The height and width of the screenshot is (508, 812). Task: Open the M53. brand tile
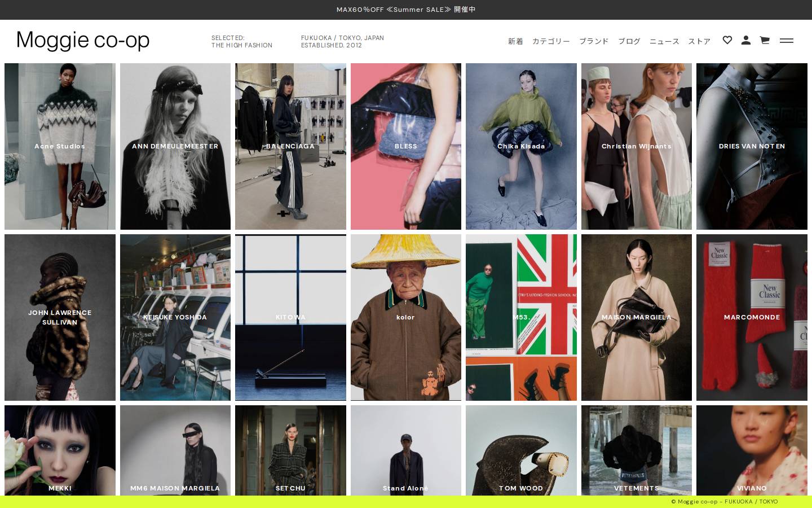coord(521,317)
